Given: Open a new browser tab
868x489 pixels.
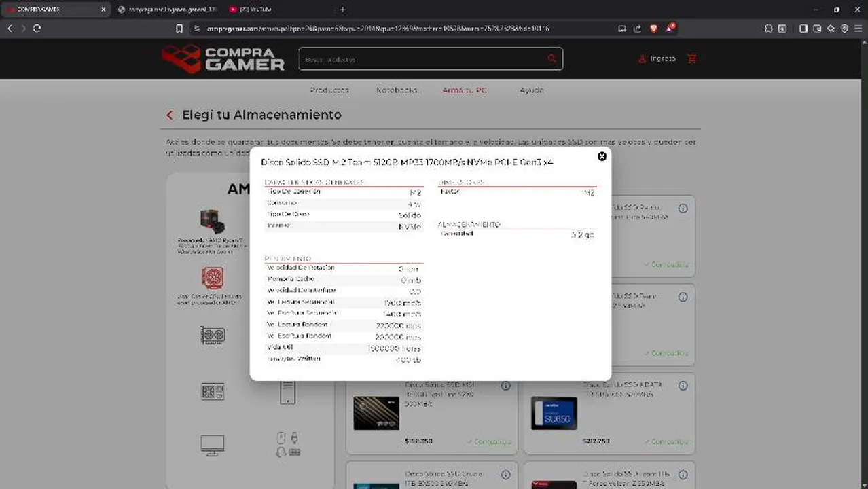Looking at the screenshot, I should pos(342,10).
